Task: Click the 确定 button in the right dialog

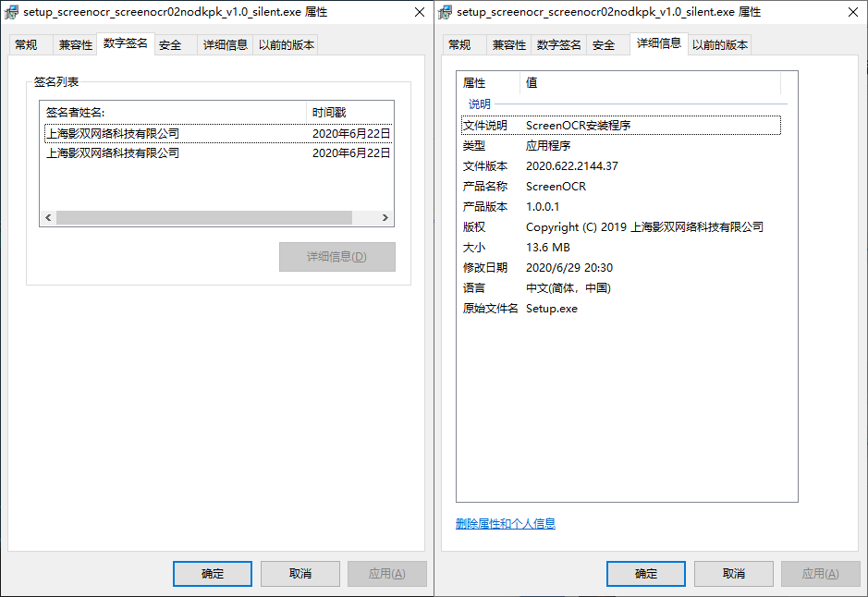Action: point(645,573)
